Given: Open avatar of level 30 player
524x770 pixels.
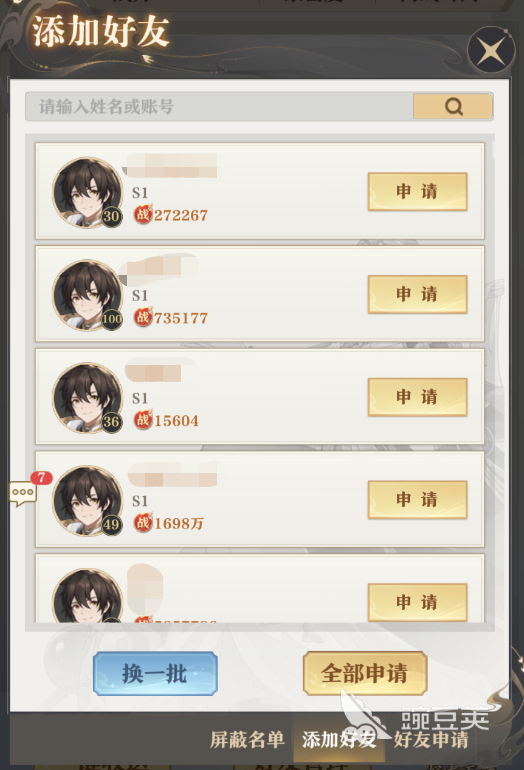Looking at the screenshot, I should [87, 193].
